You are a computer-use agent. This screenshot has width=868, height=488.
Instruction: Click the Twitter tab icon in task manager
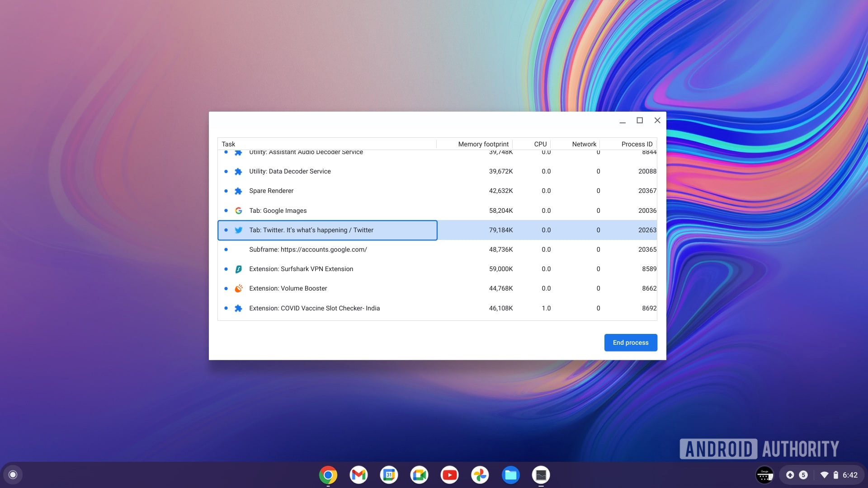(x=238, y=230)
